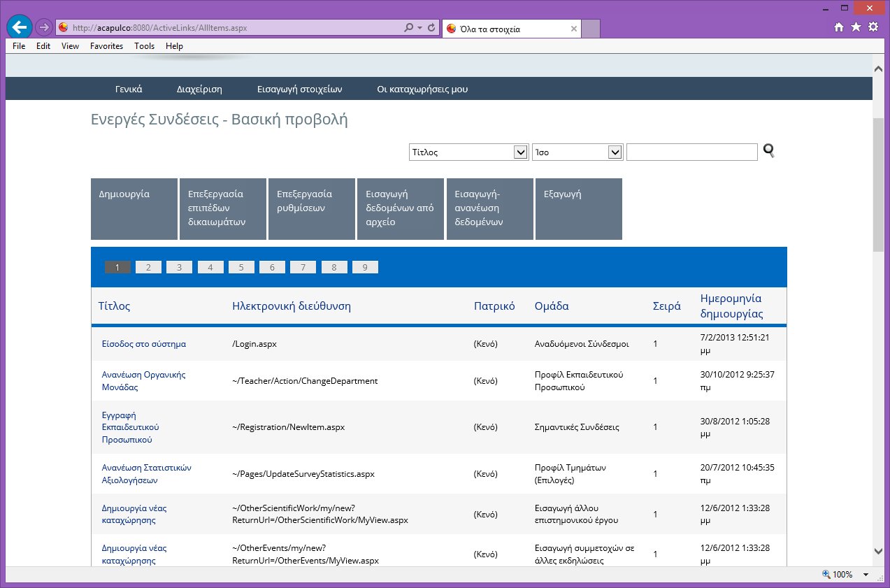
Task: Open 'Εισαγωγή στοιχείων' navigation item
Action: click(299, 89)
